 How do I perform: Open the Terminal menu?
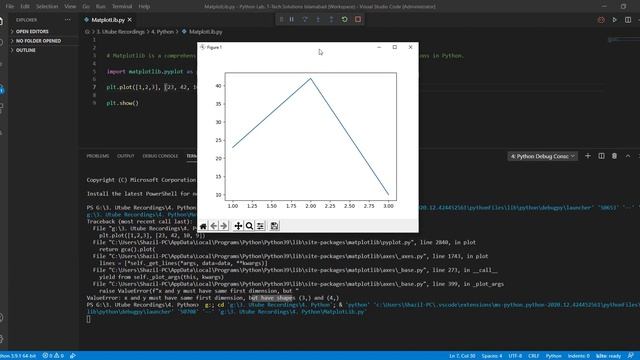(122, 7)
